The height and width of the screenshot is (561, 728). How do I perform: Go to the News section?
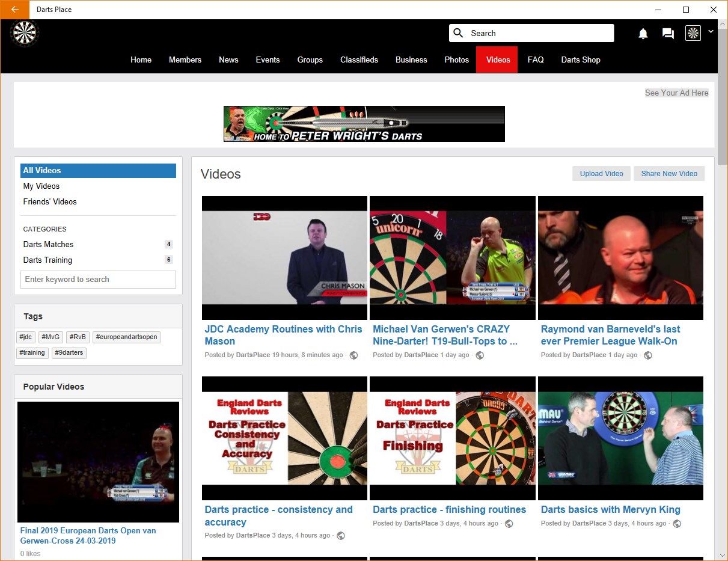point(228,60)
